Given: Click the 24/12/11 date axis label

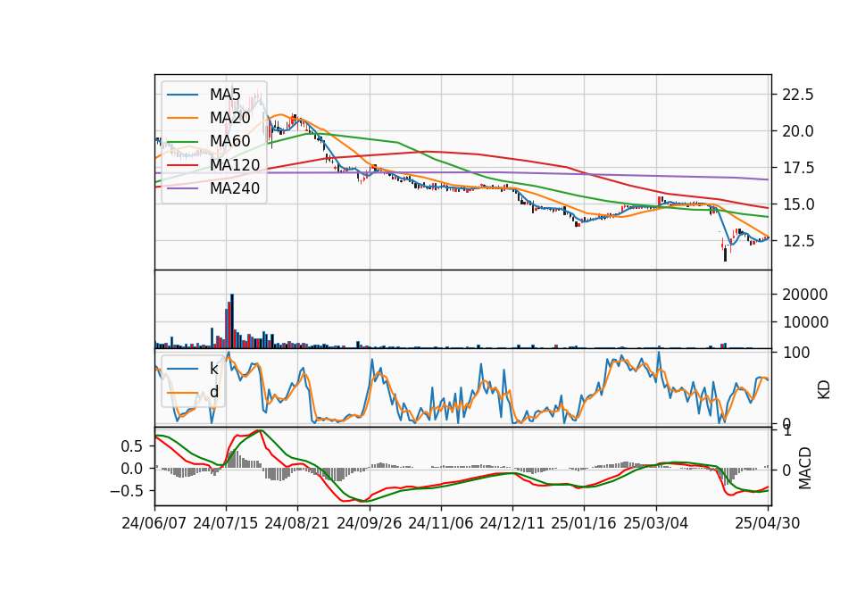Looking at the screenshot, I should pos(512,523).
